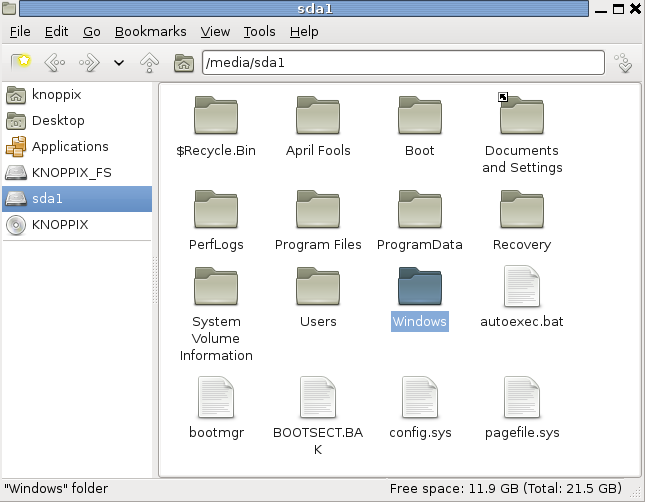
Task: Select the Users folder icon
Action: pyautogui.click(x=318, y=286)
